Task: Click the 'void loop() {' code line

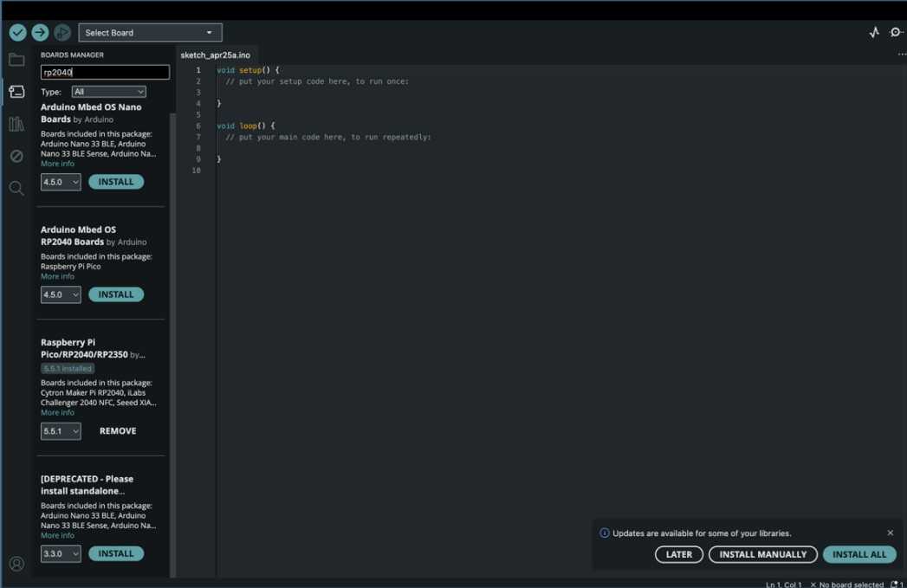Action: tap(246, 126)
